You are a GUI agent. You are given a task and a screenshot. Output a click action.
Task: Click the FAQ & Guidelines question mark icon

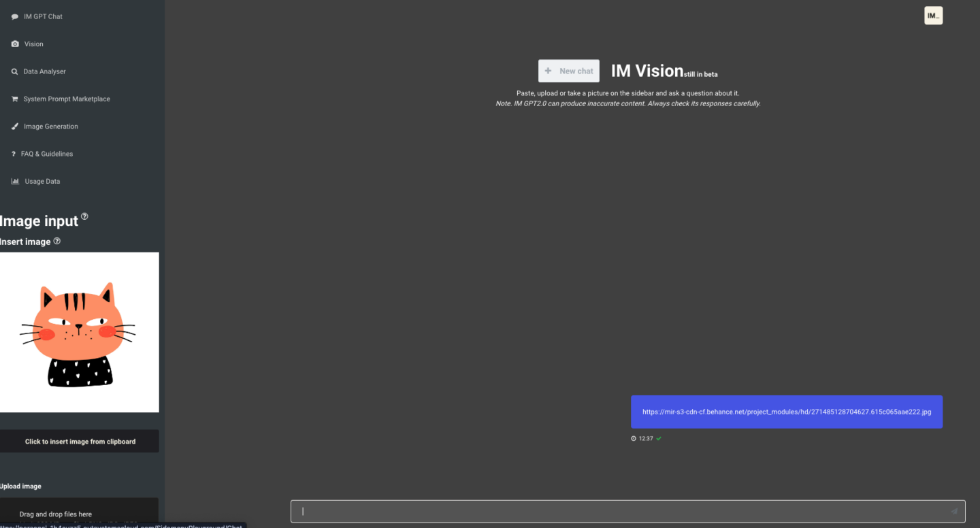point(14,154)
